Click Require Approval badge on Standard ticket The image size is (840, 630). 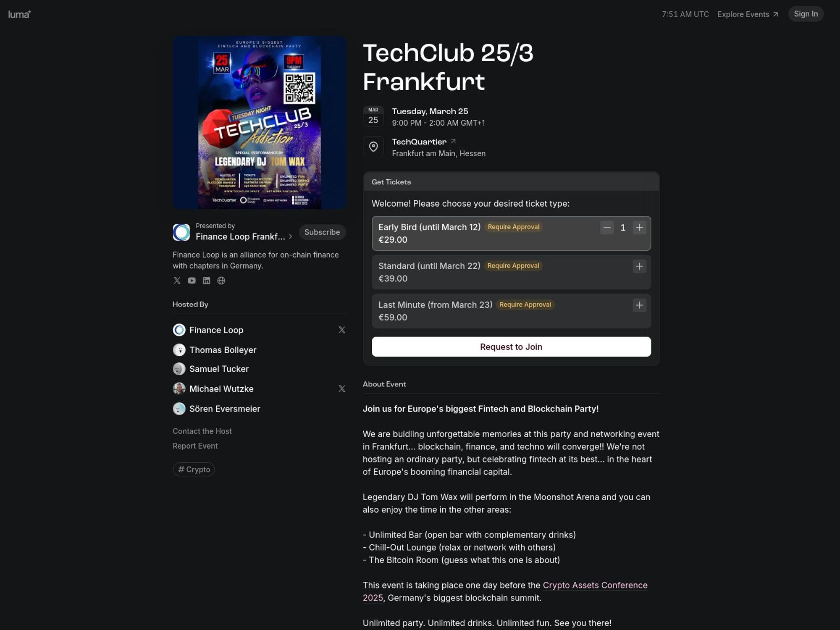(x=513, y=266)
